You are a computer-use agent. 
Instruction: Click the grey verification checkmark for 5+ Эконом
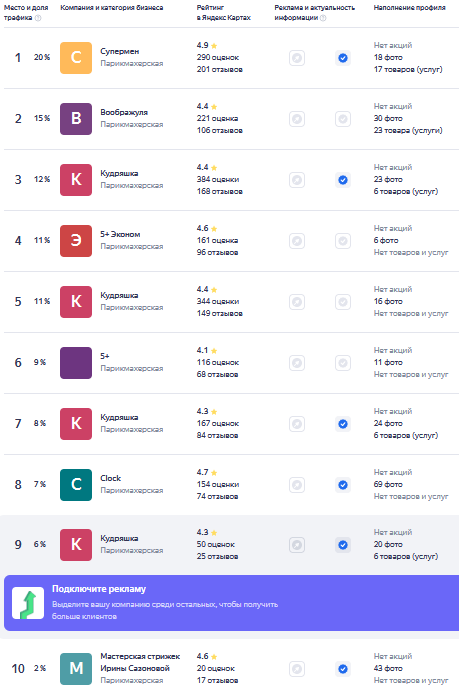tap(343, 241)
